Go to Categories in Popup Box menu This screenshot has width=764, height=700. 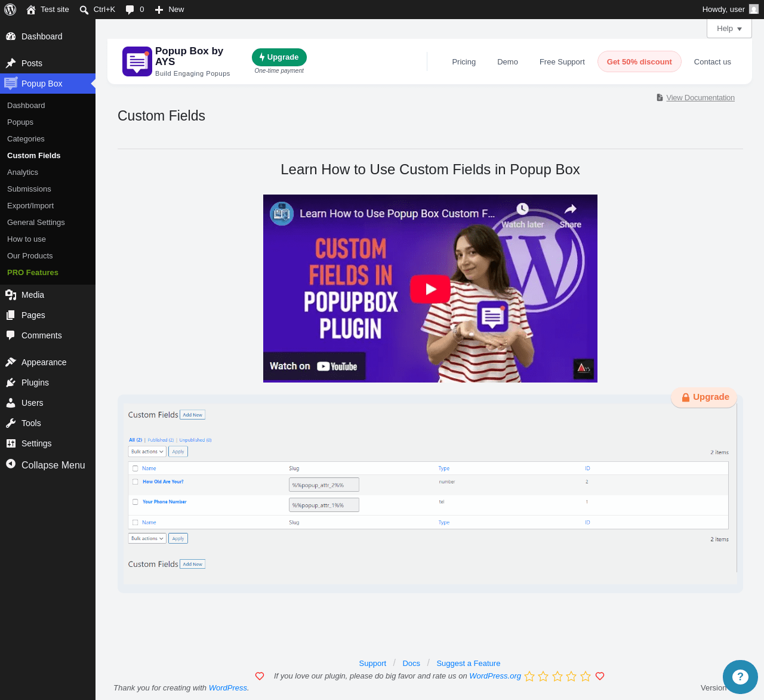(x=26, y=139)
